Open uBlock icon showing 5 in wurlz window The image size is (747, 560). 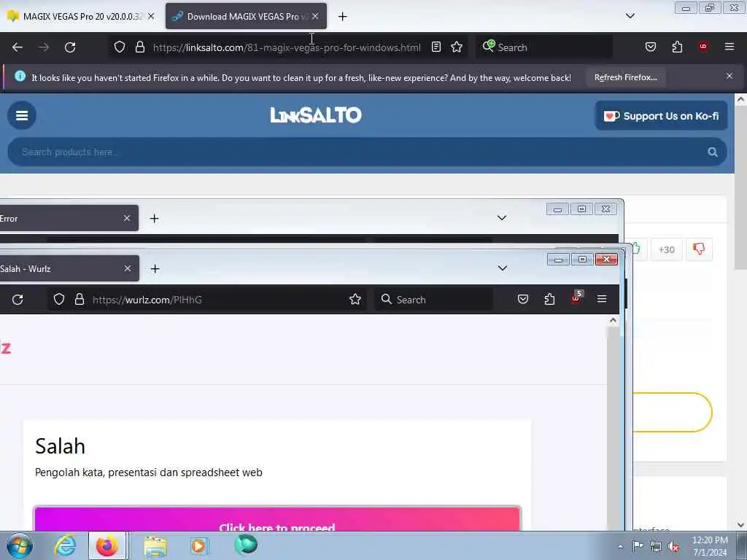[576, 298]
